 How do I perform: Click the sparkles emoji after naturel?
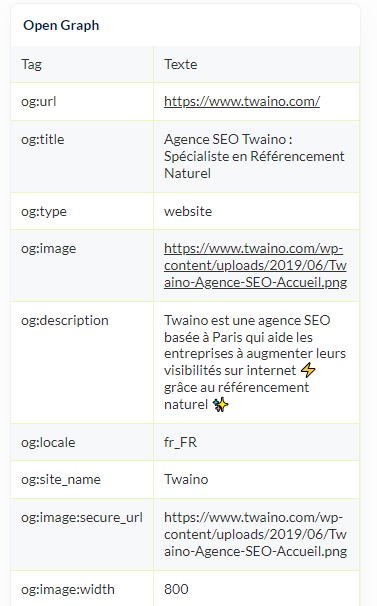tap(220, 405)
